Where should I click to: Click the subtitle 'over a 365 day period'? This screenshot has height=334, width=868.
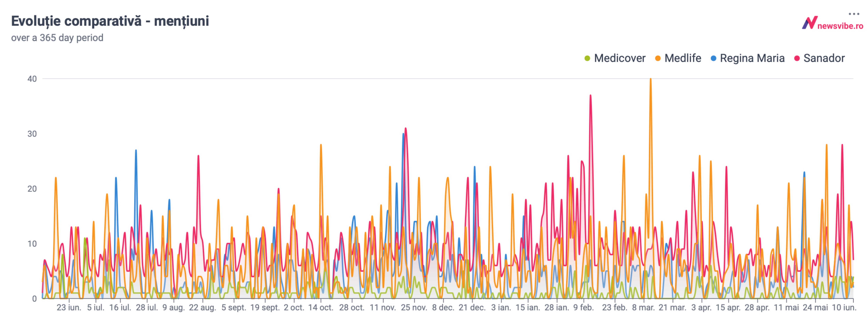coord(57,38)
